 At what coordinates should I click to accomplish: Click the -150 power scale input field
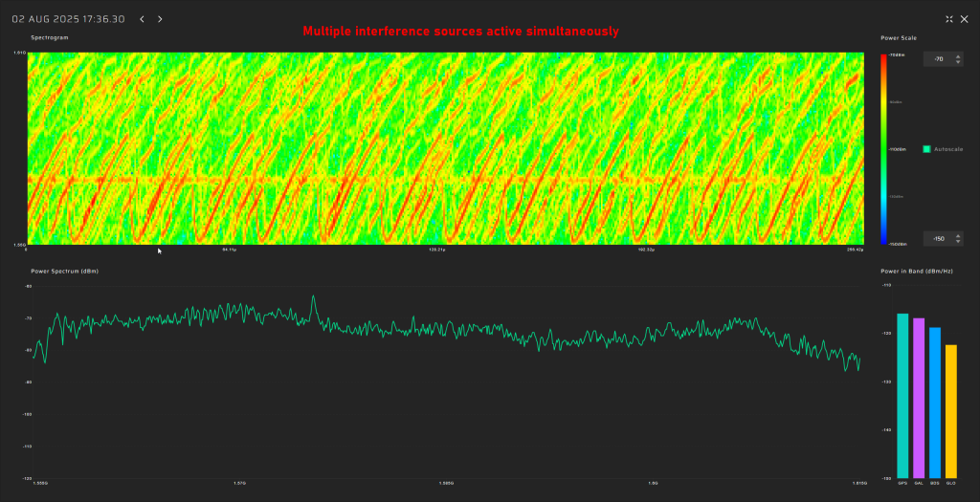(x=938, y=238)
